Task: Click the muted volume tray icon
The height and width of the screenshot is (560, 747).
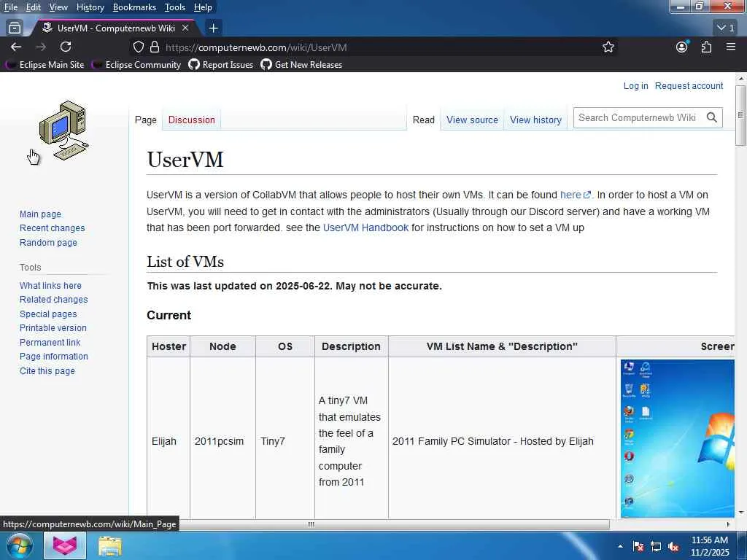Action: [x=673, y=546]
